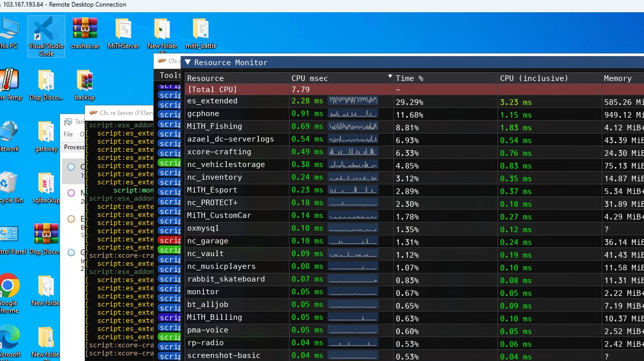Collapse the Resource Monitor panel triangle
Viewport: 644px width, 361px height.
tap(188, 62)
